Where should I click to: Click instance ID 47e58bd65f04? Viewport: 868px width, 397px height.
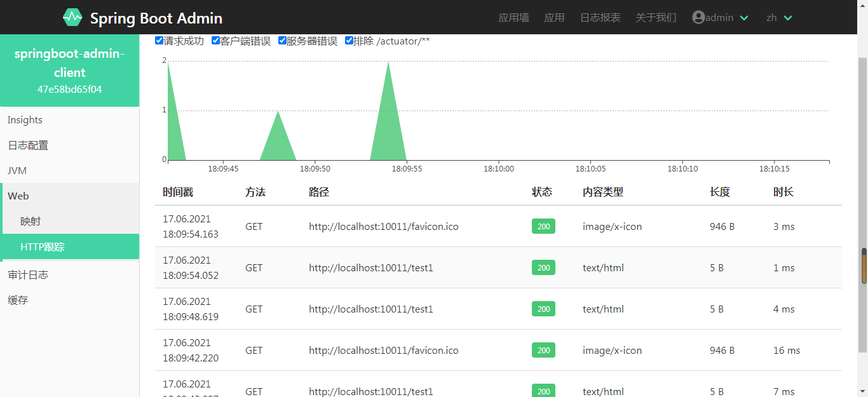click(x=69, y=90)
